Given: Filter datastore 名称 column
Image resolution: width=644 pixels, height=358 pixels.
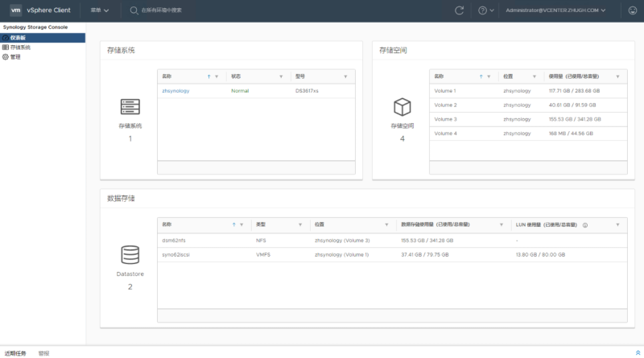Looking at the screenshot, I should [242, 225].
